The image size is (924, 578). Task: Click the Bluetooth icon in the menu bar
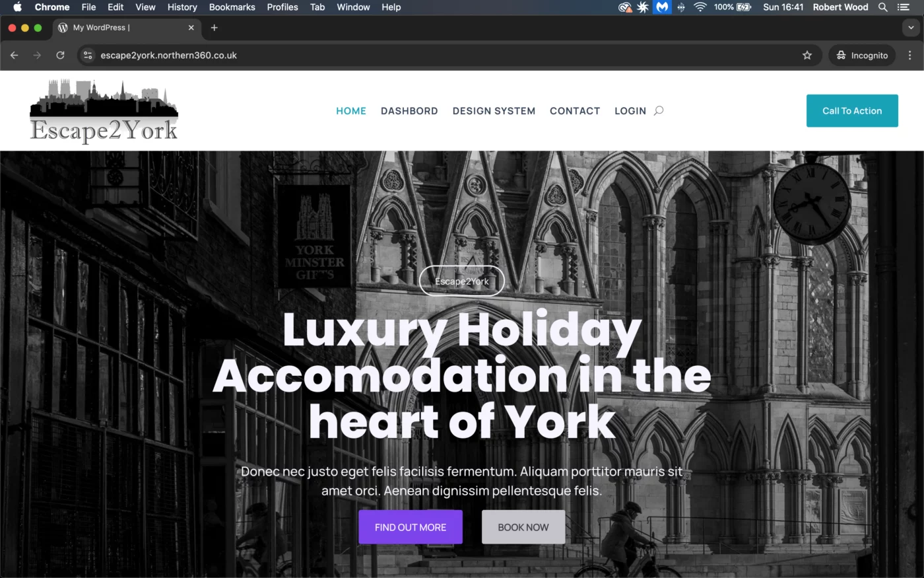click(681, 7)
